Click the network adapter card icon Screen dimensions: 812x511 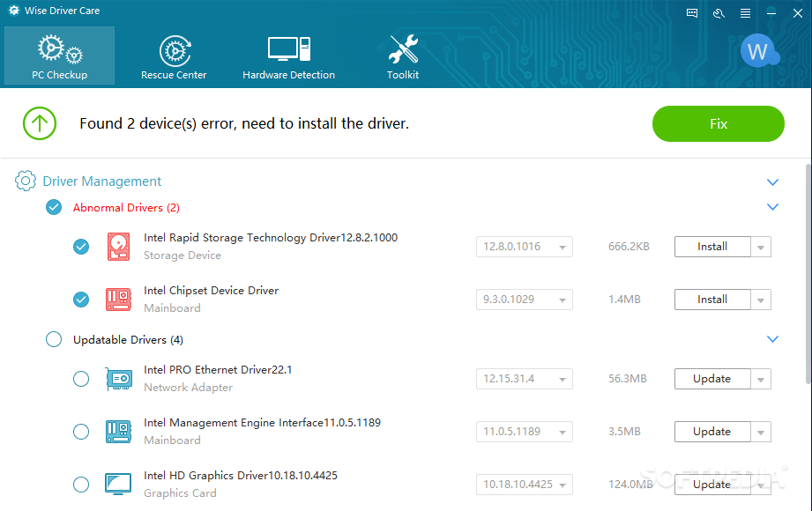pyautogui.click(x=119, y=379)
